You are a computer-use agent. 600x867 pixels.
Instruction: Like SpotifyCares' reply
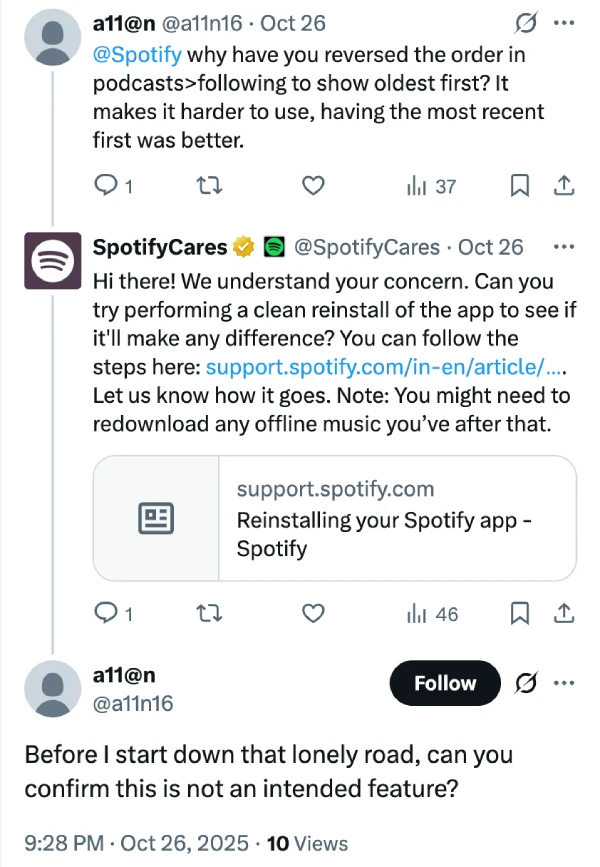pyautogui.click(x=313, y=614)
